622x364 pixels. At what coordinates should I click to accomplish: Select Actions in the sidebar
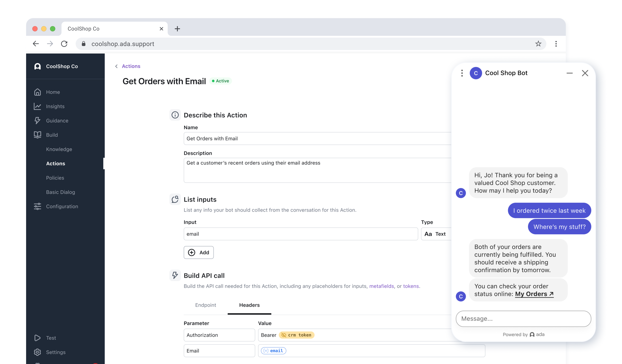pyautogui.click(x=56, y=163)
